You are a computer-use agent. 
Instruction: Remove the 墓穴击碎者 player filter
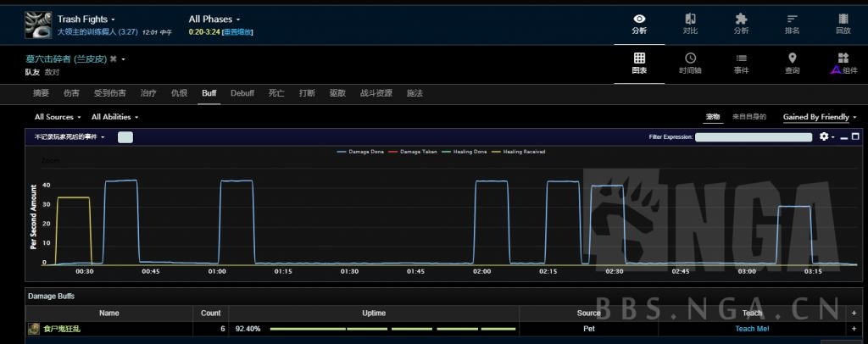click(x=124, y=59)
